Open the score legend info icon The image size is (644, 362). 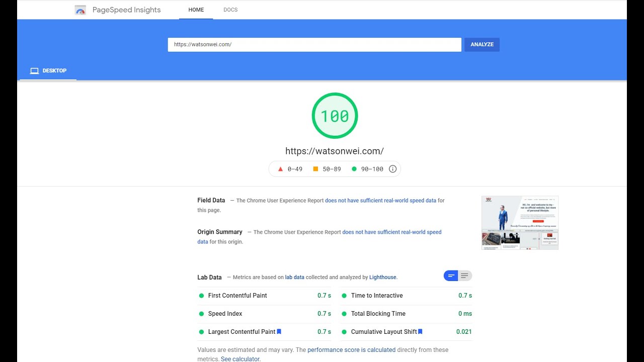393,169
